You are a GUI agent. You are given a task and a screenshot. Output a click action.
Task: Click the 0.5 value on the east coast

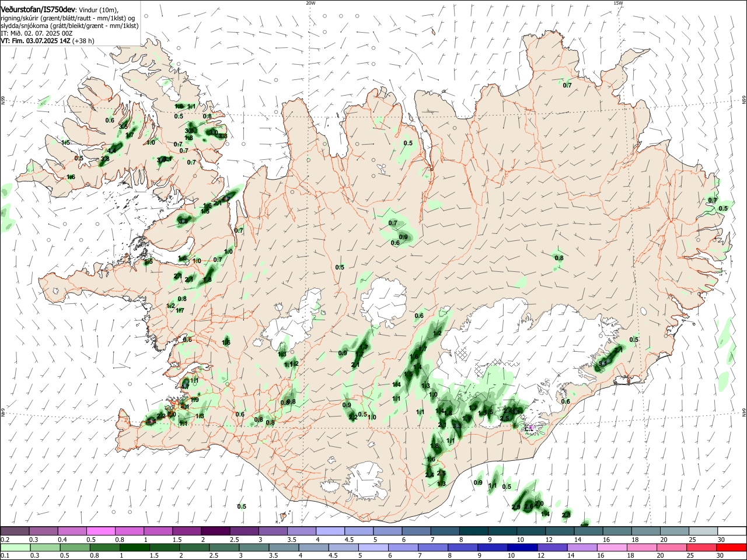pos(723,208)
